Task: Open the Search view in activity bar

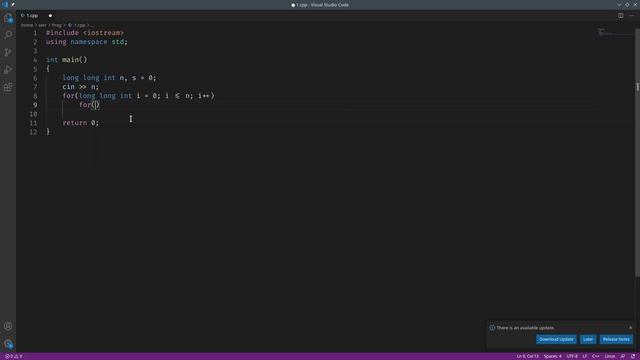Action: (8, 35)
